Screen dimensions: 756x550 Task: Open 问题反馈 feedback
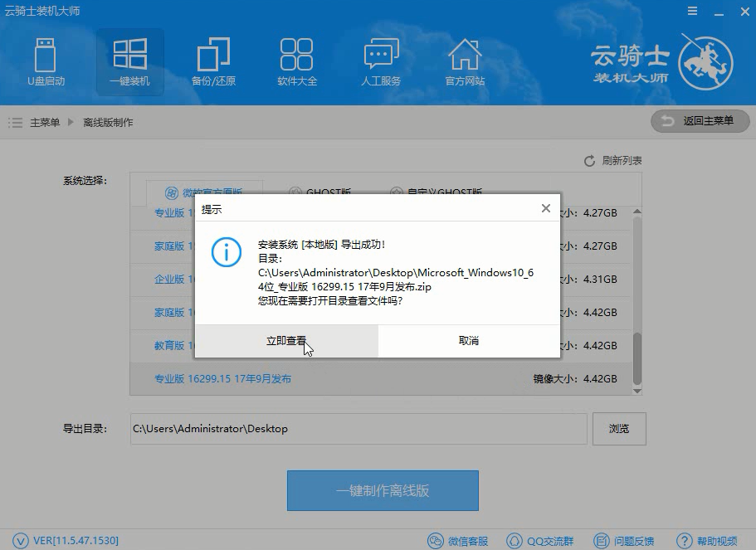[623, 541]
